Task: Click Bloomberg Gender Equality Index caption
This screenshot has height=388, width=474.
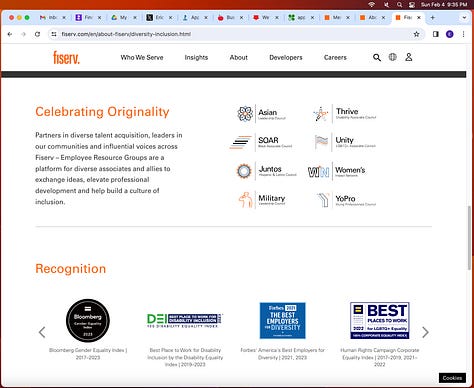Action: (88, 354)
